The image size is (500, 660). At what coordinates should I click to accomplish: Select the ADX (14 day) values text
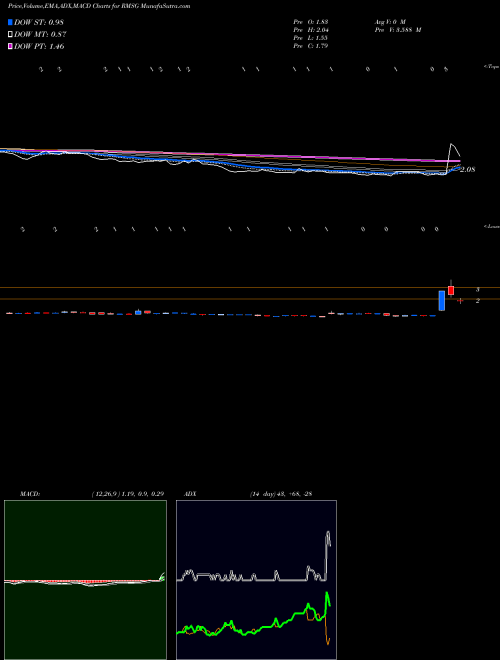pyautogui.click(x=280, y=494)
